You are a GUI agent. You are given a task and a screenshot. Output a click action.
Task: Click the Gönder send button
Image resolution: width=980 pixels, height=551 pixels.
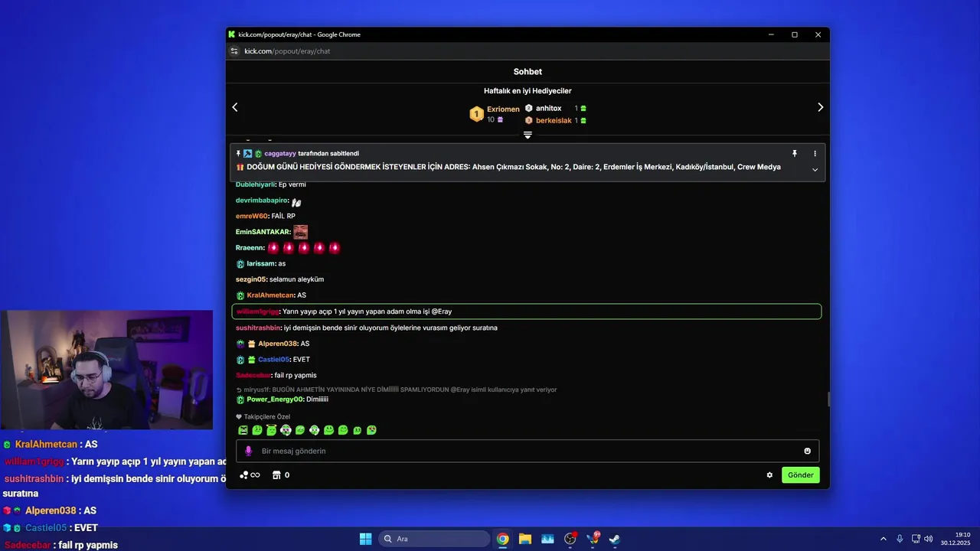pyautogui.click(x=800, y=475)
